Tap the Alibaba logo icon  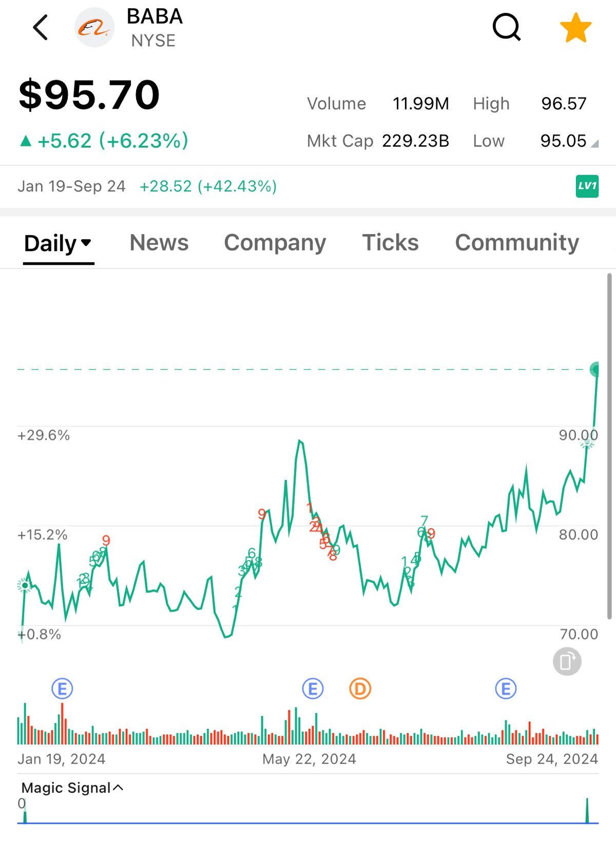pos(94,28)
